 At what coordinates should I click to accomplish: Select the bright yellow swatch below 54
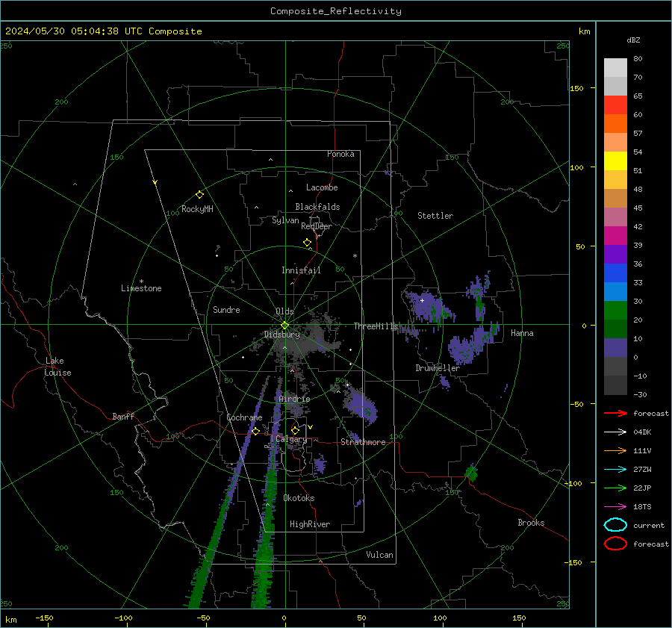pos(615,161)
